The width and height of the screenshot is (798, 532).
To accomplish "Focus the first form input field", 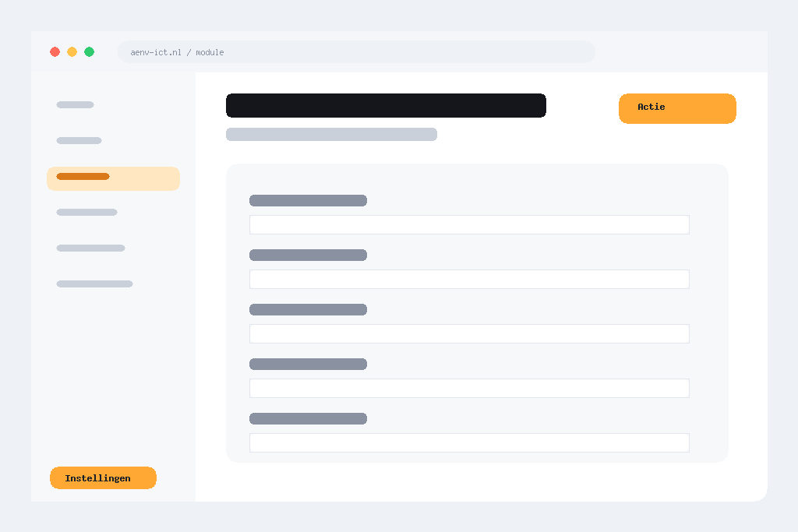I will click(469, 225).
